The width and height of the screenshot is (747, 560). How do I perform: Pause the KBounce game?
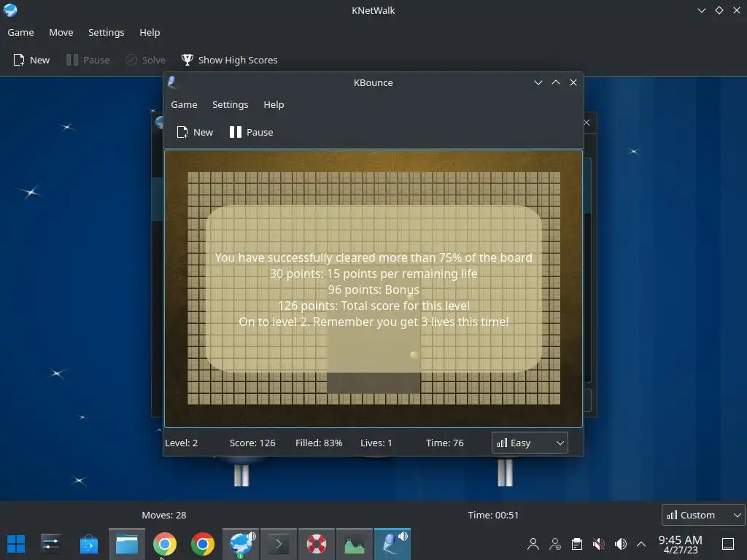(251, 133)
